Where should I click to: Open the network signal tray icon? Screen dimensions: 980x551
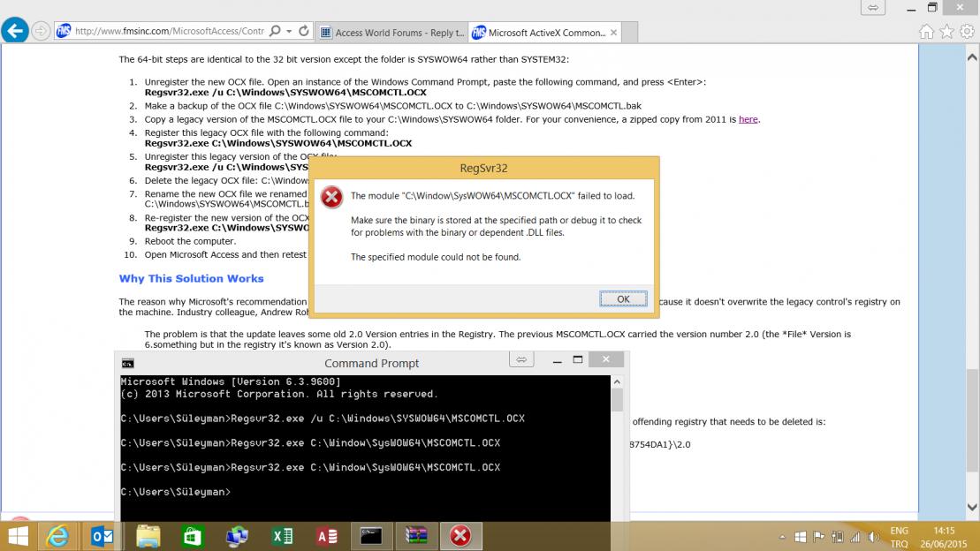[x=855, y=537]
